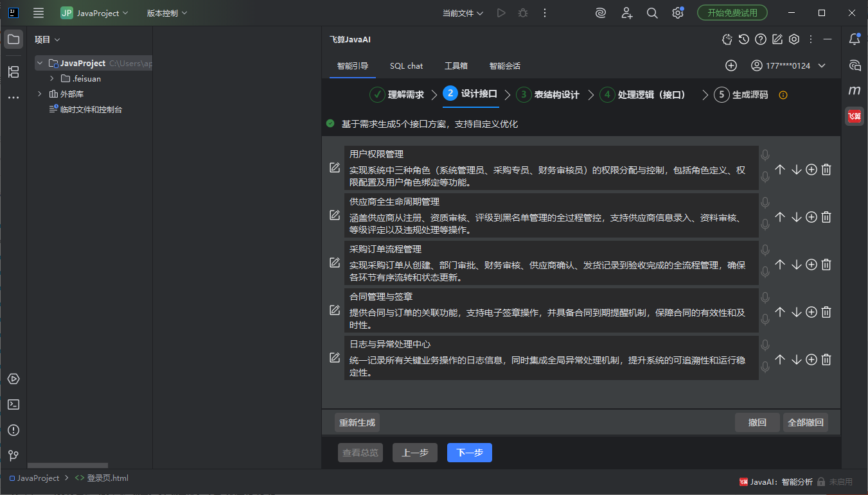Image resolution: width=868 pixels, height=495 pixels.
Task: Collapse the JavaProject root tree node
Action: pos(40,64)
